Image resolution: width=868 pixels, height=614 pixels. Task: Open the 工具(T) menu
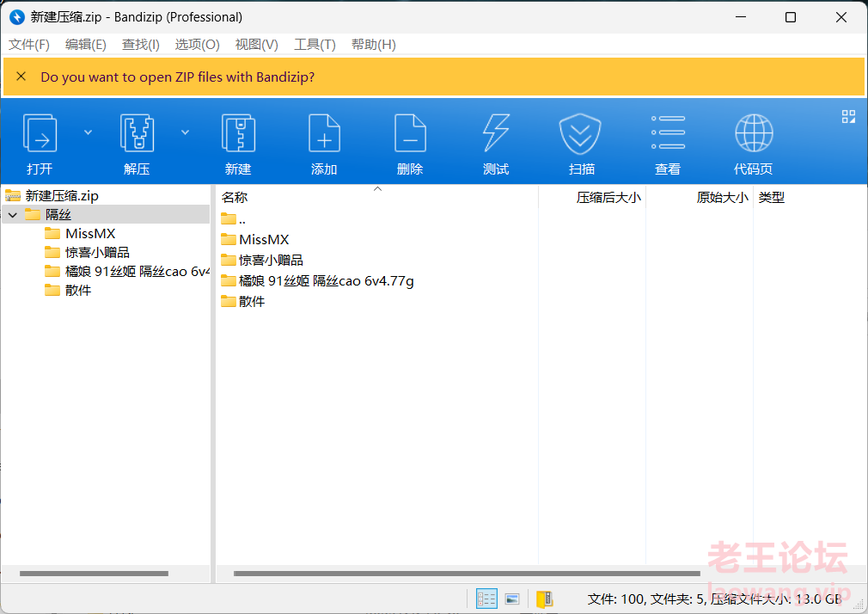(315, 45)
